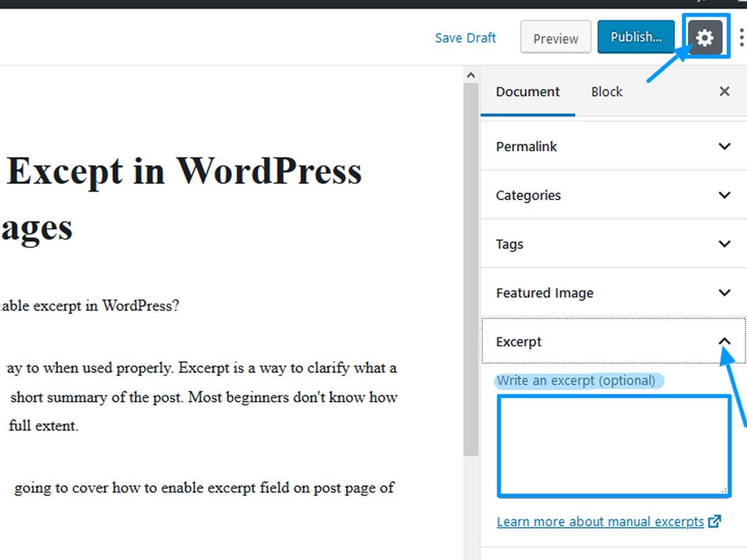The height and width of the screenshot is (560, 747).
Task: Click the post title heading text
Action: [184, 199]
